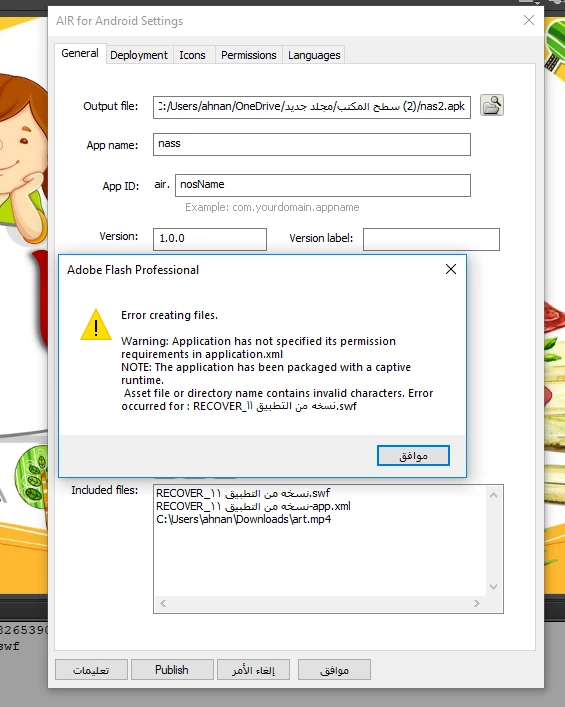Close the Adobe Flash Professional error dialog
Viewport: 565px width, 707px height.
(450, 269)
